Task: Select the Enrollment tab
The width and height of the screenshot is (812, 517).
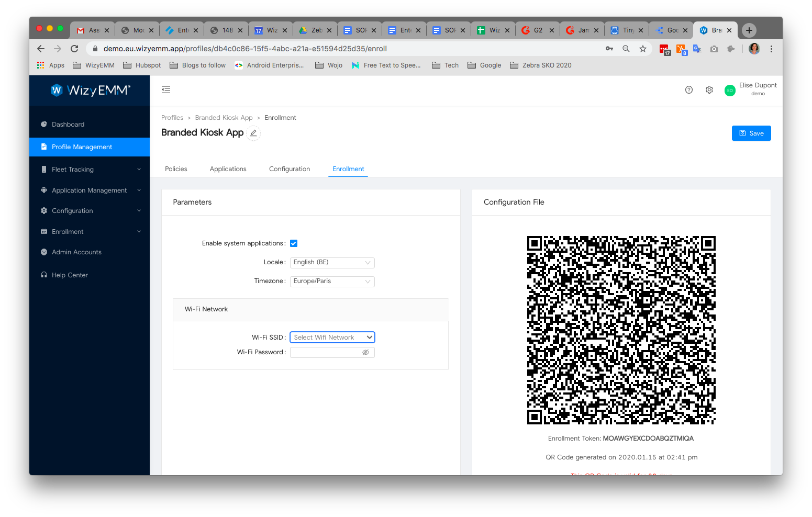Action: coord(348,169)
